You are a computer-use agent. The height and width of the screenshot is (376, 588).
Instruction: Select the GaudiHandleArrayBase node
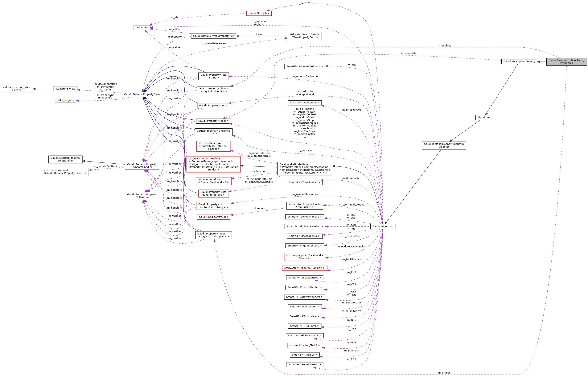[213, 217]
